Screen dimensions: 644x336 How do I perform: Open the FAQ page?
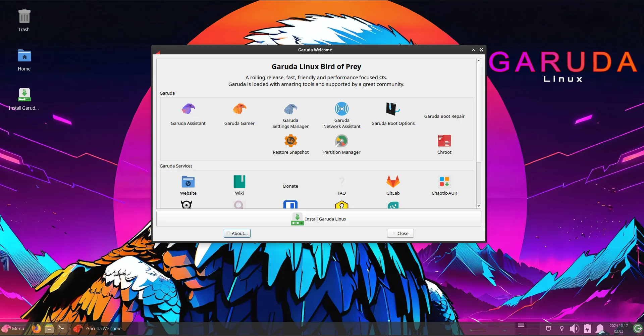click(x=341, y=186)
